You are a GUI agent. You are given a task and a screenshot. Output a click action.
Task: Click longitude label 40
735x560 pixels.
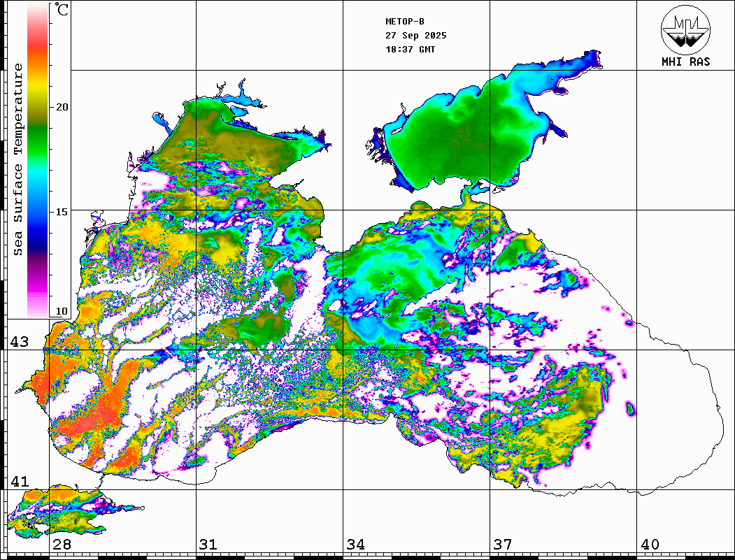pyautogui.click(x=650, y=545)
